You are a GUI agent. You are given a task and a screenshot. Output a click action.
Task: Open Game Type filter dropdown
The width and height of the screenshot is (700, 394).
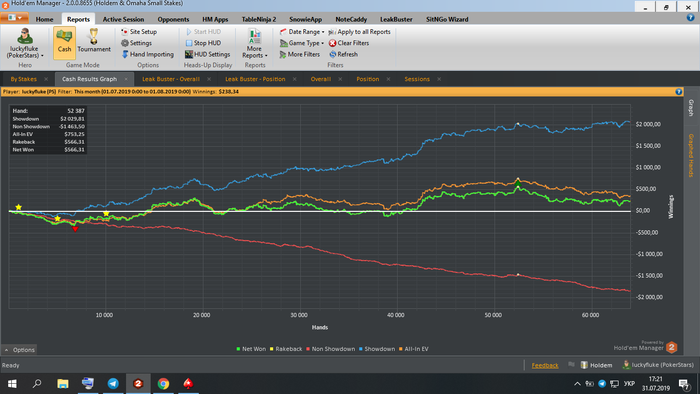point(302,43)
